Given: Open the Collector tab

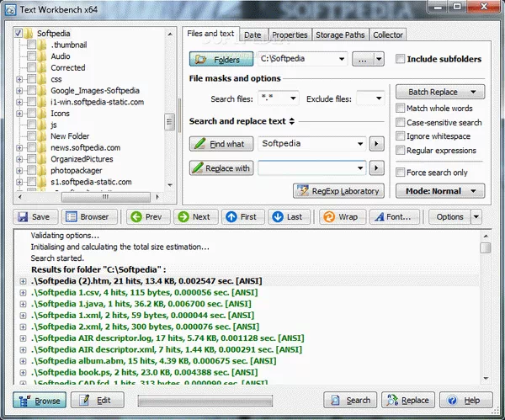Looking at the screenshot, I should point(387,35).
